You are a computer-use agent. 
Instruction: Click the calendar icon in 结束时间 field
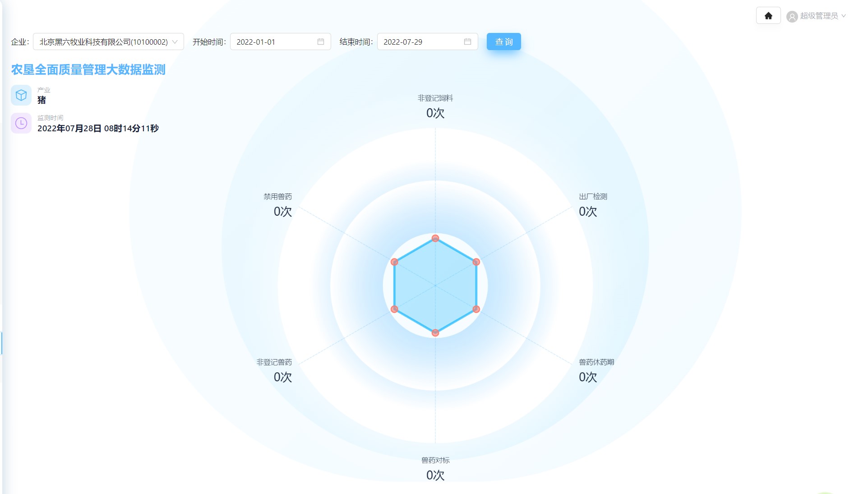[x=468, y=42]
